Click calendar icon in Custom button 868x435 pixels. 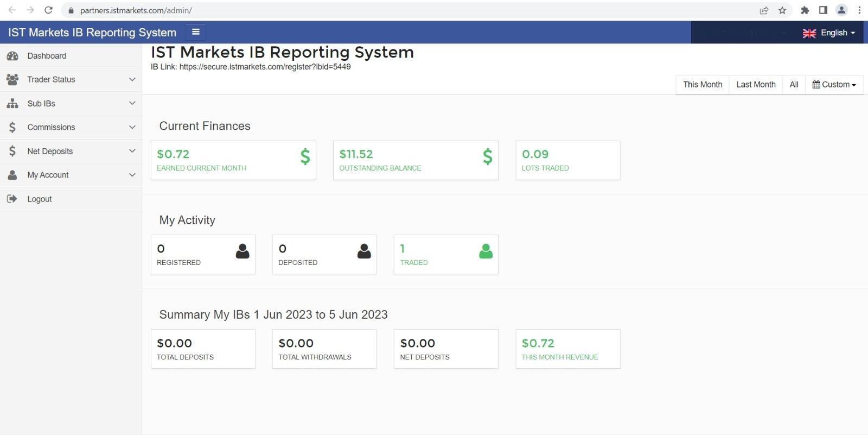(816, 84)
